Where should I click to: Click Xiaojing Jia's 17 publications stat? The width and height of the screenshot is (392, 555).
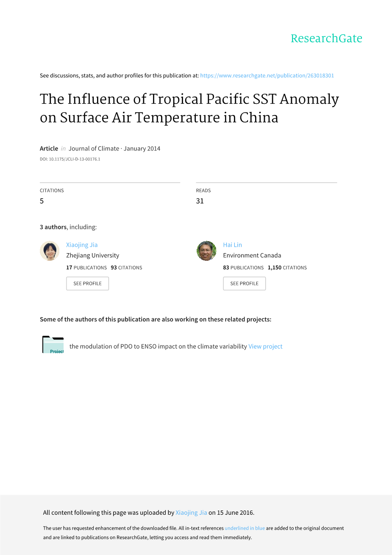point(86,268)
